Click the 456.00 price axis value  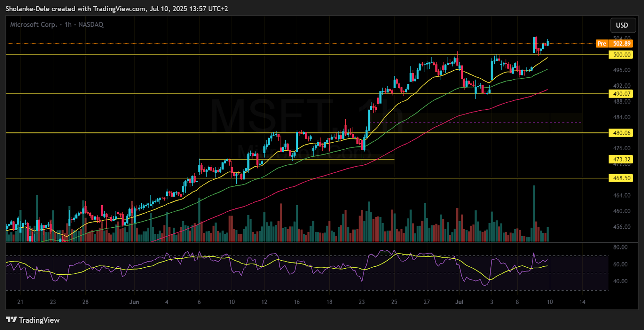click(x=622, y=227)
